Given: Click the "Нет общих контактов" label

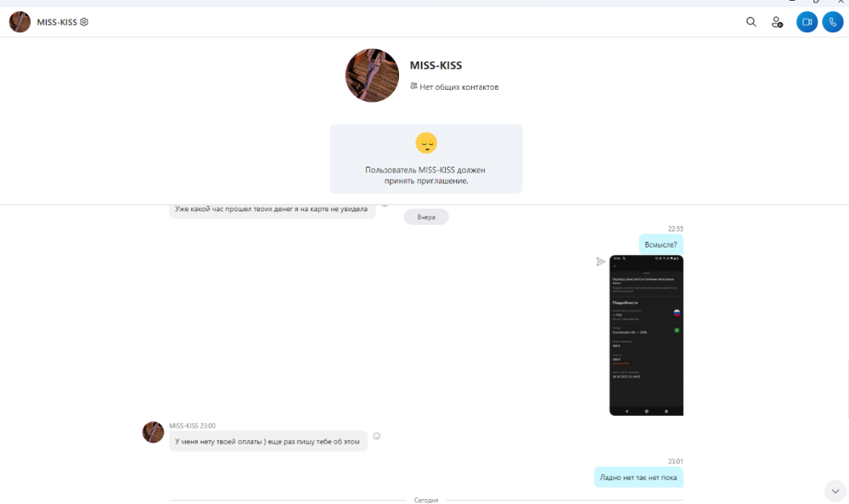Looking at the screenshot, I should [x=459, y=87].
